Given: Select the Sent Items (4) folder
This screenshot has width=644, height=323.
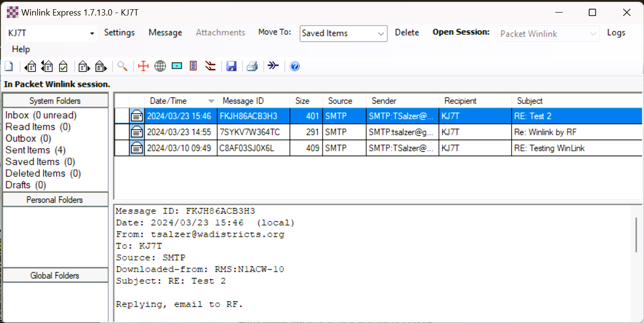Looking at the screenshot, I should click(35, 150).
